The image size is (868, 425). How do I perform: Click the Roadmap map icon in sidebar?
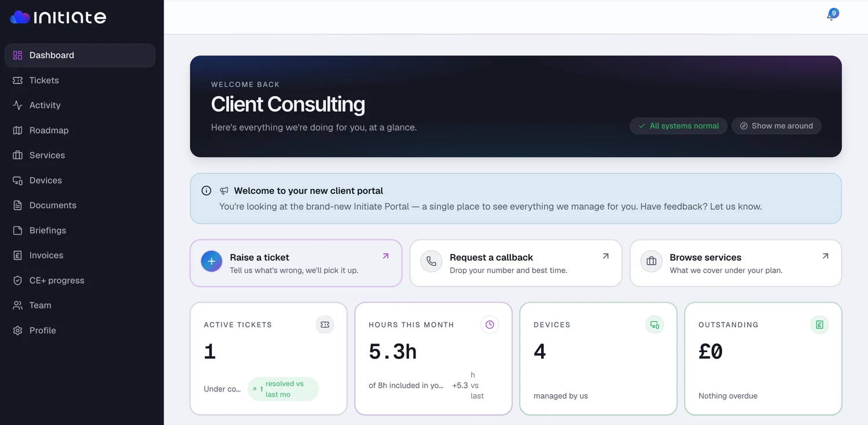pyautogui.click(x=17, y=130)
